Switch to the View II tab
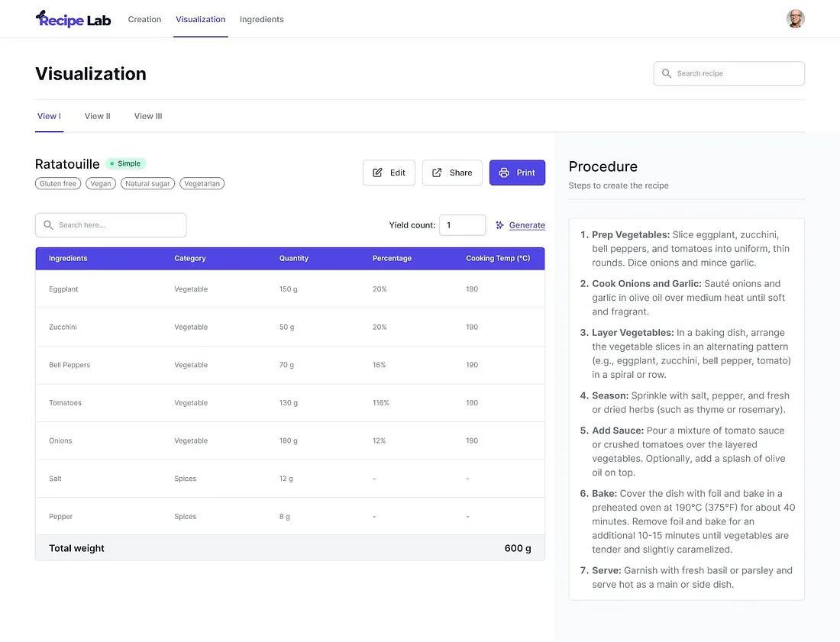 coord(96,115)
